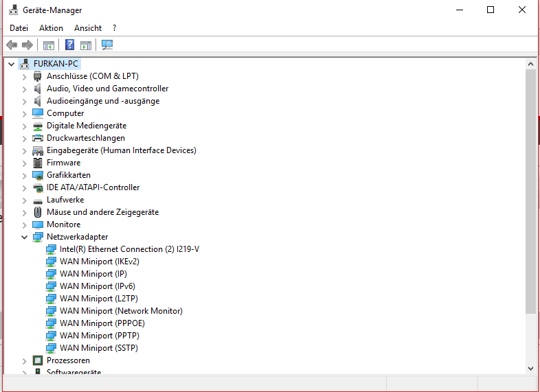Open Help via the blue question mark icon
Image resolution: width=540 pixels, height=392 pixels.
click(69, 45)
